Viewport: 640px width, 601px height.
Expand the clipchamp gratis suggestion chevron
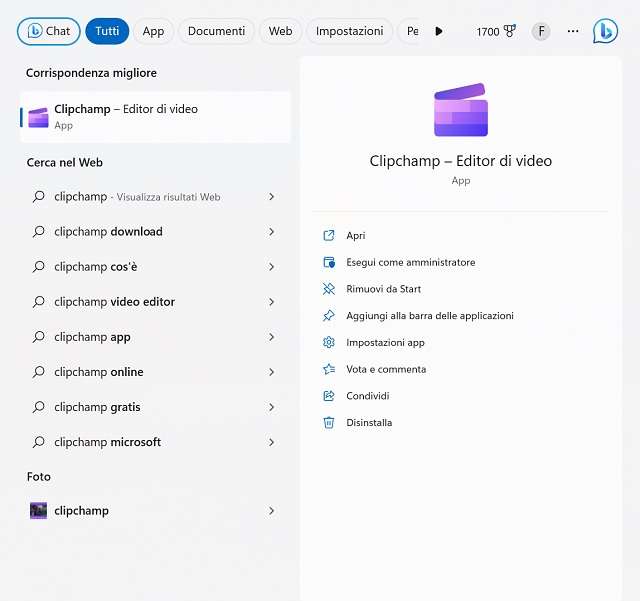tap(271, 407)
